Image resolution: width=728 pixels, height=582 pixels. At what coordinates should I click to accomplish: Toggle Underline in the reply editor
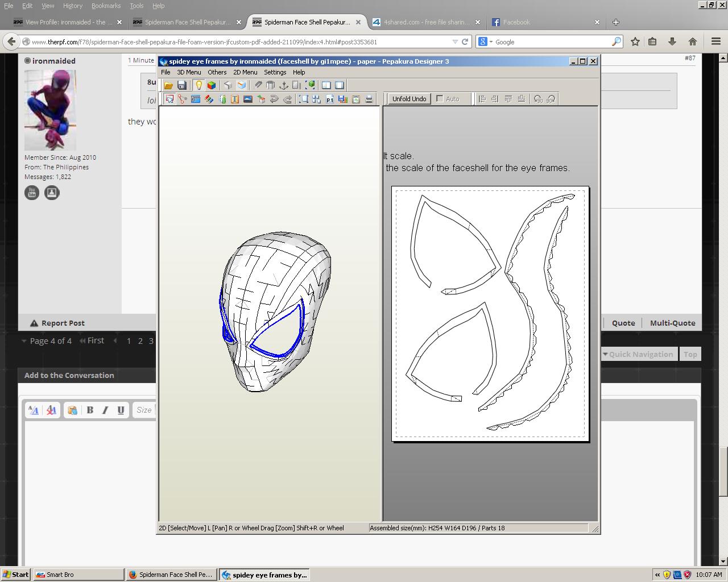coord(121,410)
